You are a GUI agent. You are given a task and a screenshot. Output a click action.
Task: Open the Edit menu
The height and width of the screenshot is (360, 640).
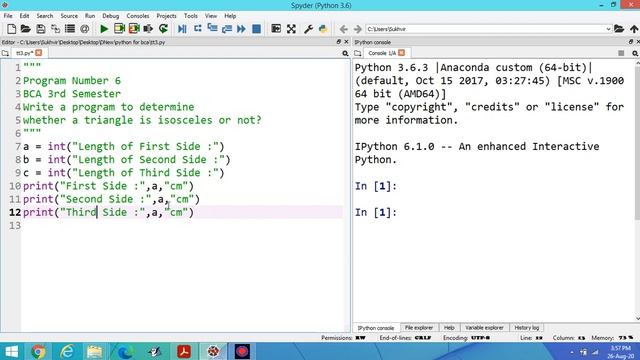point(24,16)
